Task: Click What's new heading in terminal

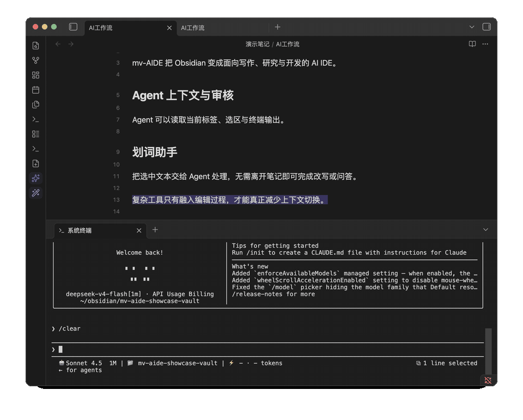Action: coord(250,266)
